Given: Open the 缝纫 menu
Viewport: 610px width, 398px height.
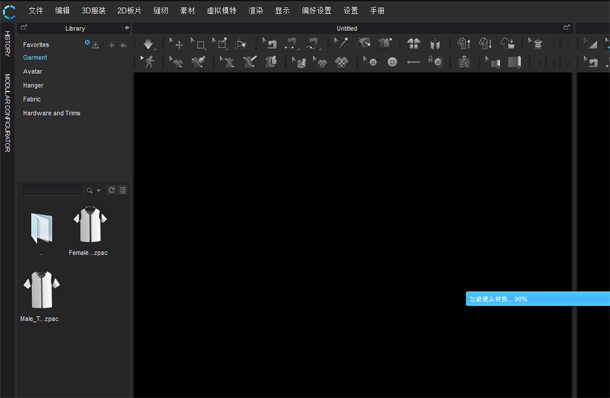Looking at the screenshot, I should click(161, 11).
